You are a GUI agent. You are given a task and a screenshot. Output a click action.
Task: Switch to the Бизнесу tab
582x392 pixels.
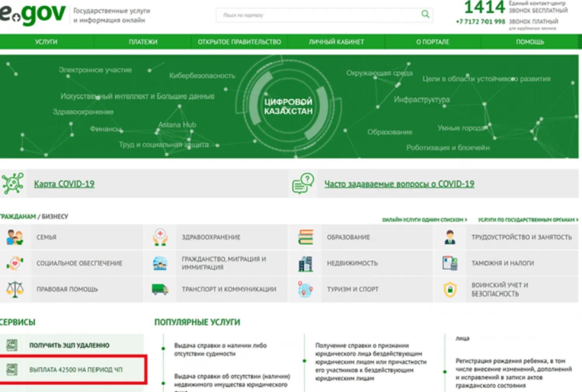(x=55, y=216)
